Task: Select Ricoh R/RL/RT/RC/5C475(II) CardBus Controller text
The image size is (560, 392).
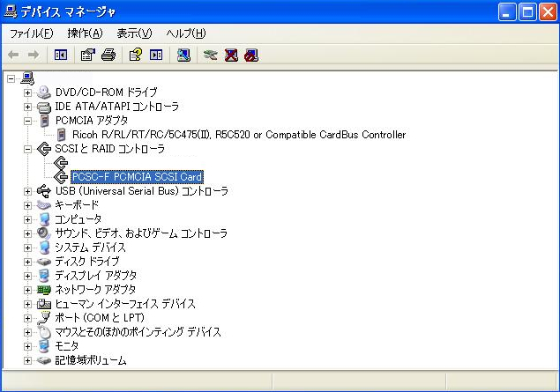Action: click(239, 135)
